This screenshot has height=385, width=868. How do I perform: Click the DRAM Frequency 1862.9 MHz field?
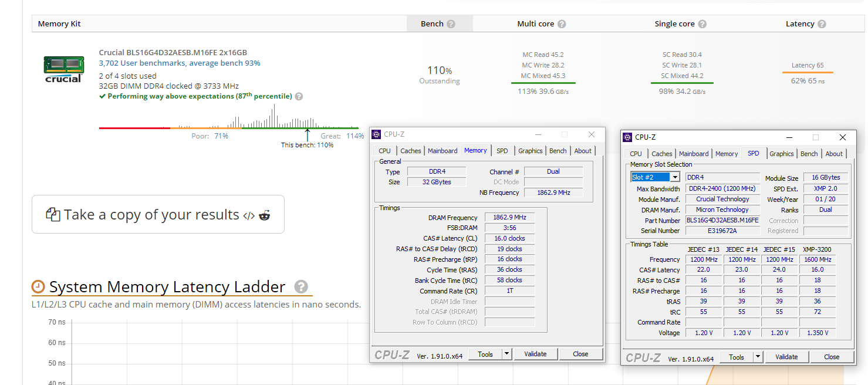[x=509, y=217]
